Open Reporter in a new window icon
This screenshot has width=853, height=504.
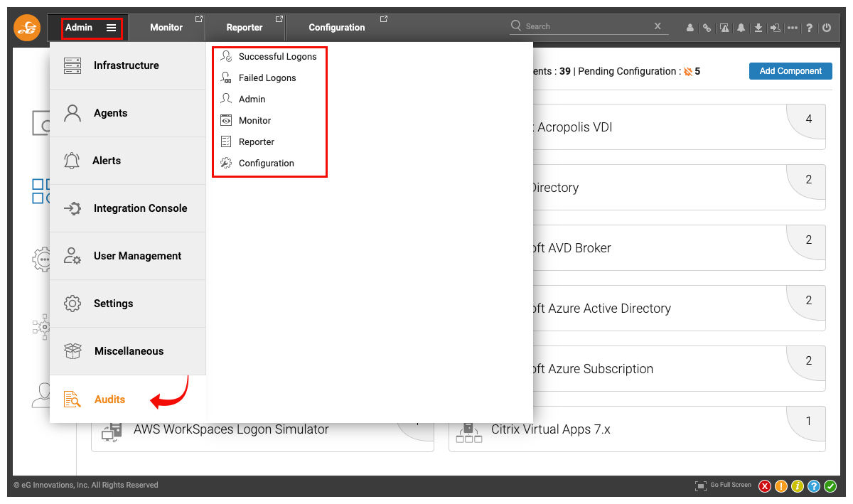(x=279, y=19)
